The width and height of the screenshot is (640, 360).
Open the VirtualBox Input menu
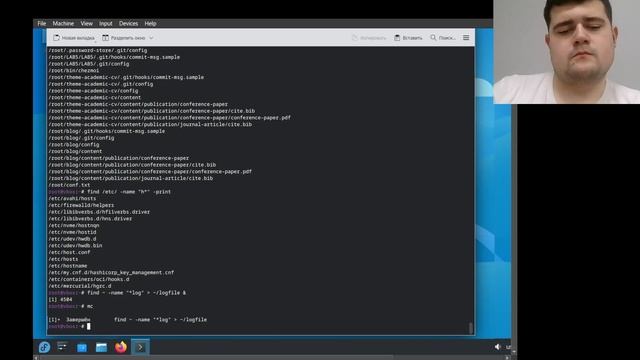[x=106, y=24]
